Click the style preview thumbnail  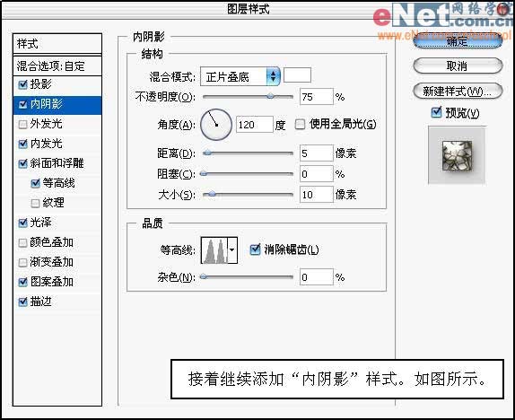point(457,155)
